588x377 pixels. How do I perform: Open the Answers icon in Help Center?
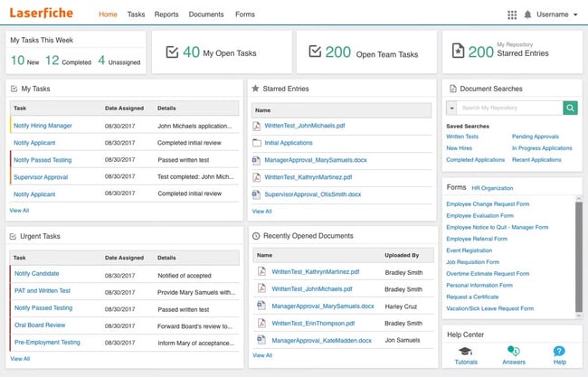[514, 351]
